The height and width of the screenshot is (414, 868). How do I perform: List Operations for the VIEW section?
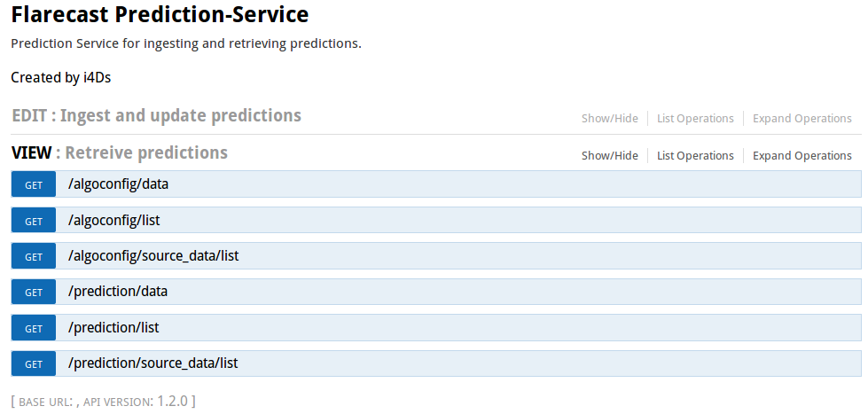pos(695,156)
